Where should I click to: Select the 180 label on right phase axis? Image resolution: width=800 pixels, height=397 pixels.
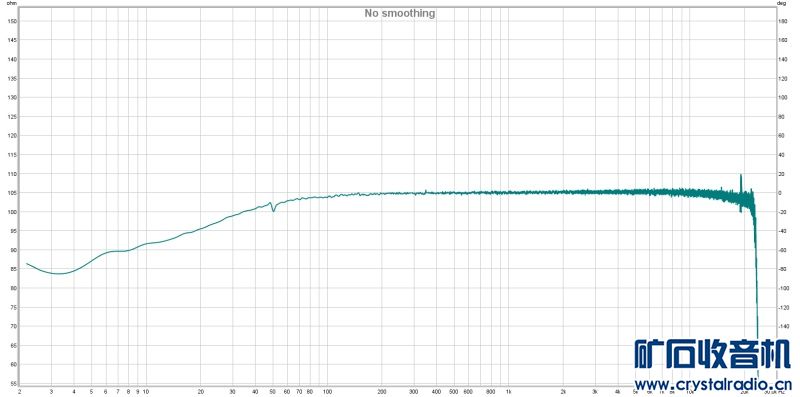point(781,21)
